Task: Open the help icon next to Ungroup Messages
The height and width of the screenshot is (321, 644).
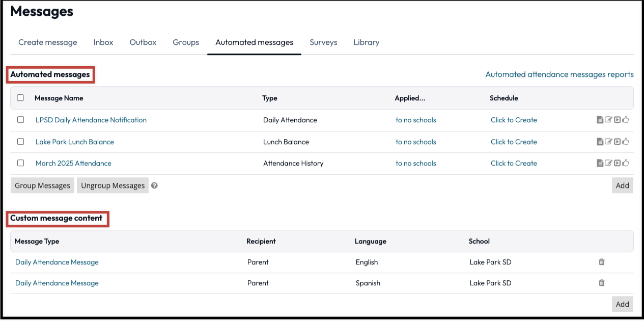Action: [154, 185]
